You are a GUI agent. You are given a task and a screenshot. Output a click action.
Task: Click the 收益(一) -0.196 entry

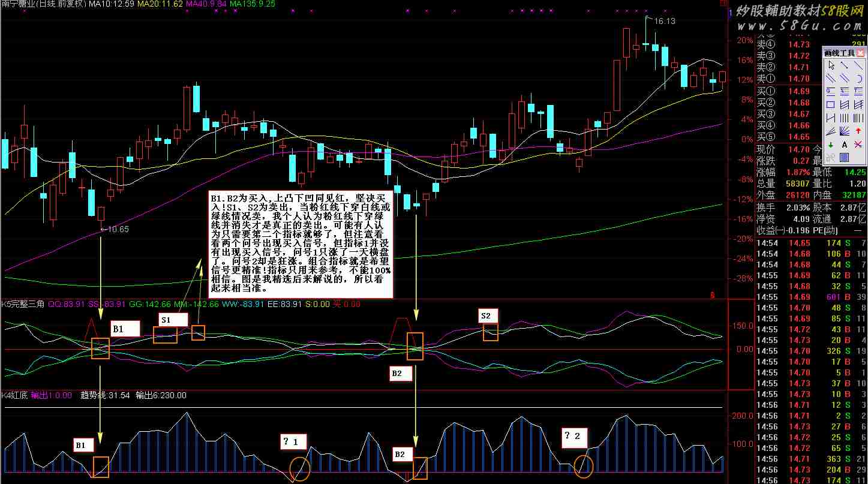point(784,230)
